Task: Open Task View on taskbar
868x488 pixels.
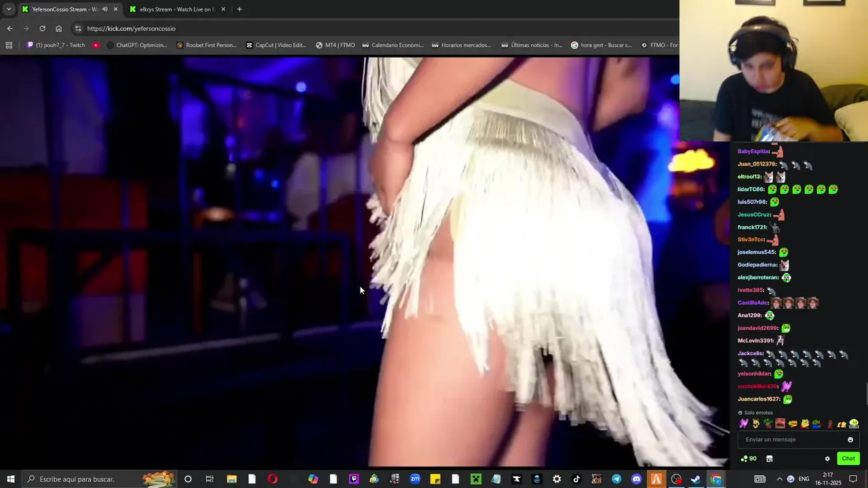Action: tap(210, 479)
